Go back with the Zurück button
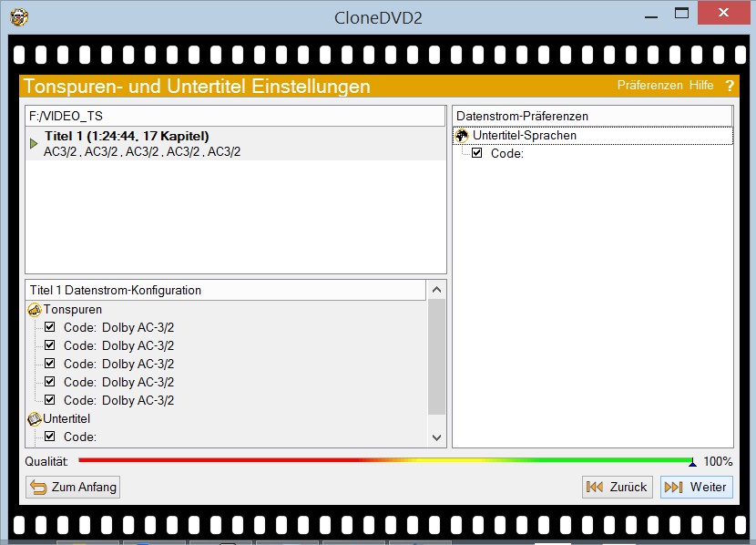 pos(618,487)
